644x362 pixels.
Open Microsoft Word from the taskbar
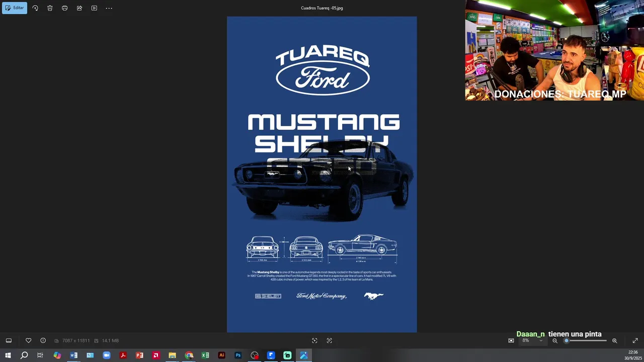click(73, 355)
